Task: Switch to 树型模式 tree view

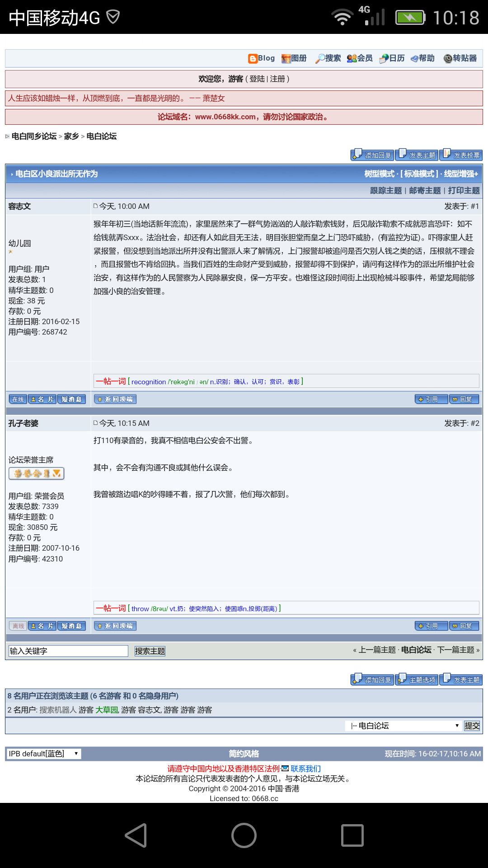Action: click(x=379, y=174)
